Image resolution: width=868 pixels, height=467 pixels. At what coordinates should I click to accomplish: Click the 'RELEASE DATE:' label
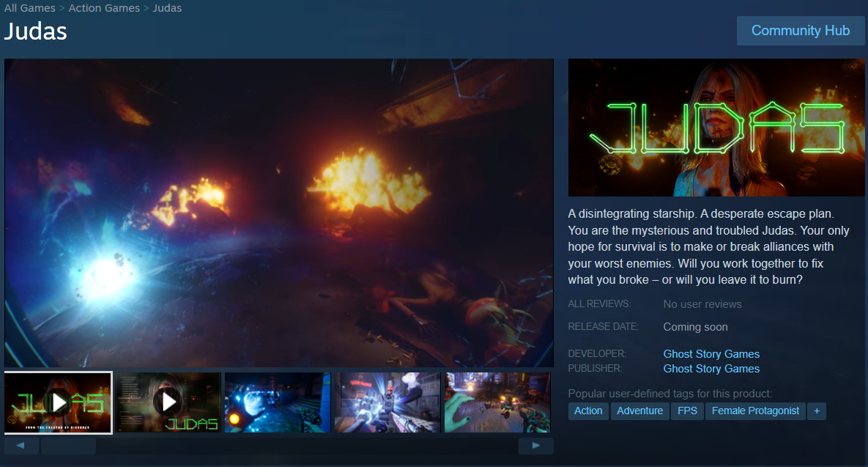[604, 327]
